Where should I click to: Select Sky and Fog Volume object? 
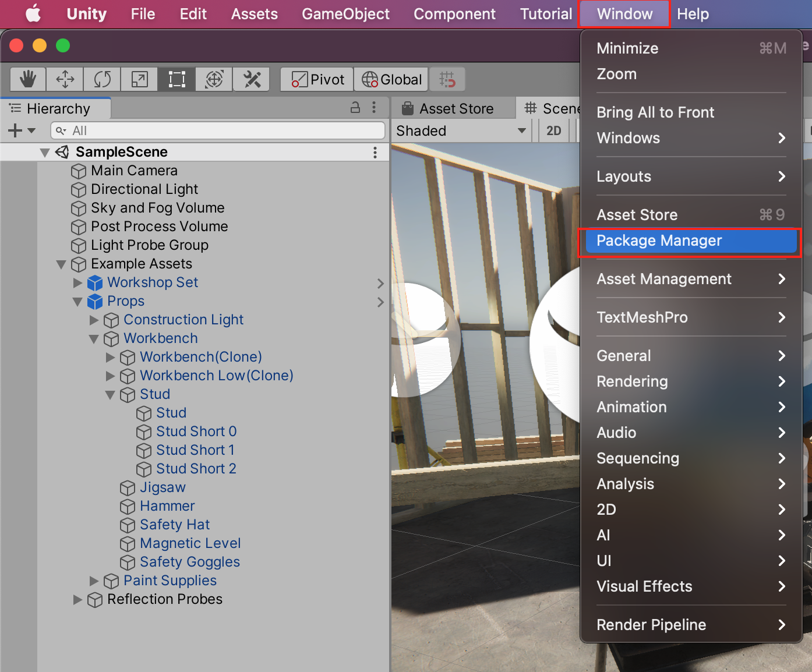tap(157, 208)
